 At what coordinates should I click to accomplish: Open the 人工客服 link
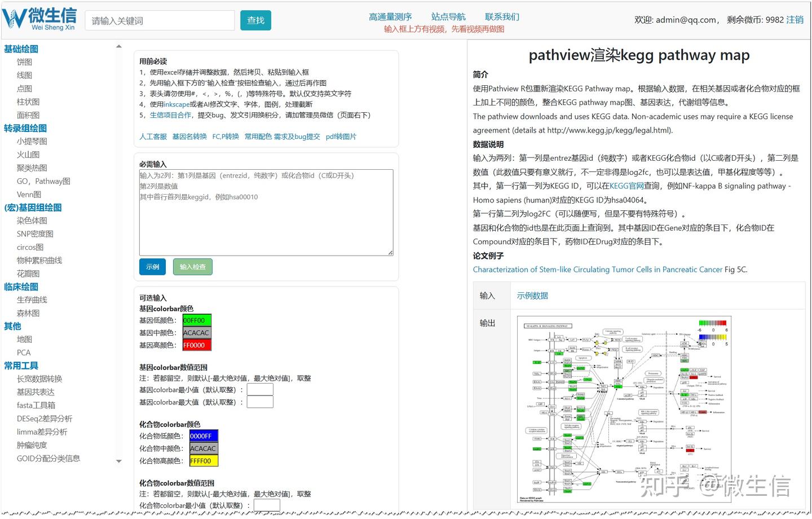click(153, 137)
